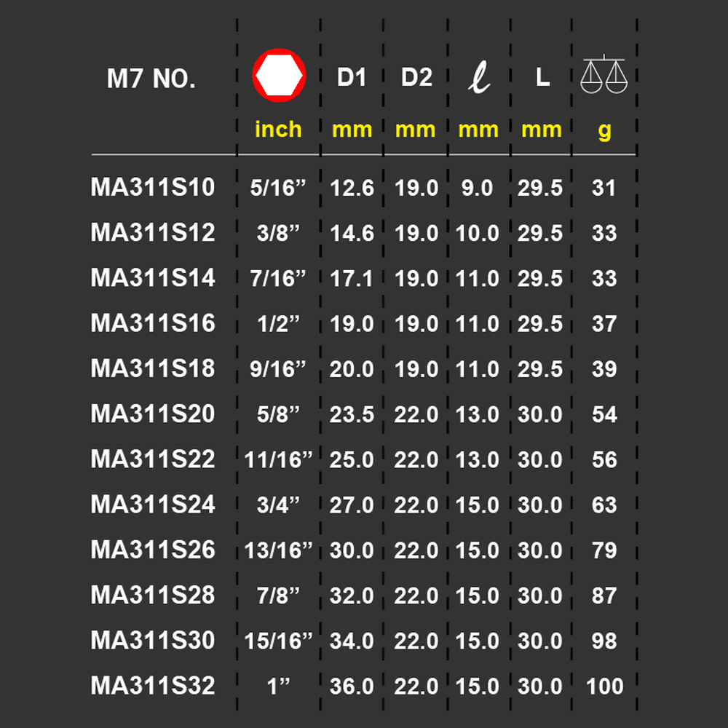The width and height of the screenshot is (728, 728).
Task: Select model number MA311S10
Action: tap(153, 187)
